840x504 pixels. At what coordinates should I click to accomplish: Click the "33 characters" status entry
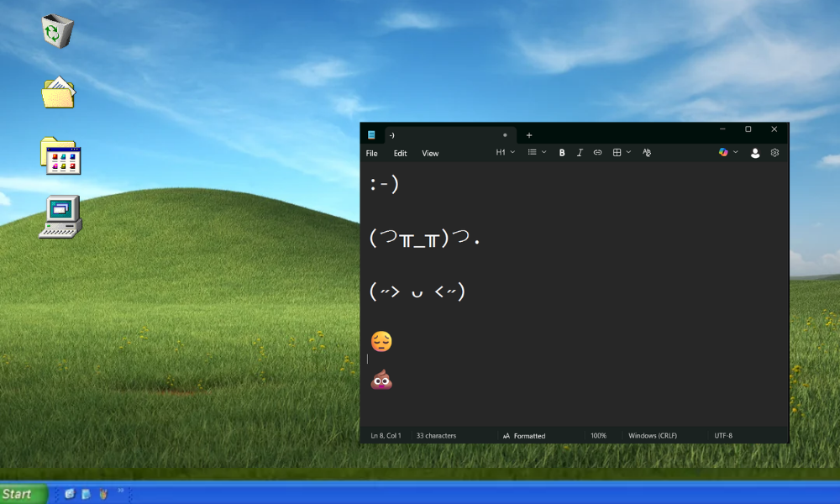pos(436,436)
